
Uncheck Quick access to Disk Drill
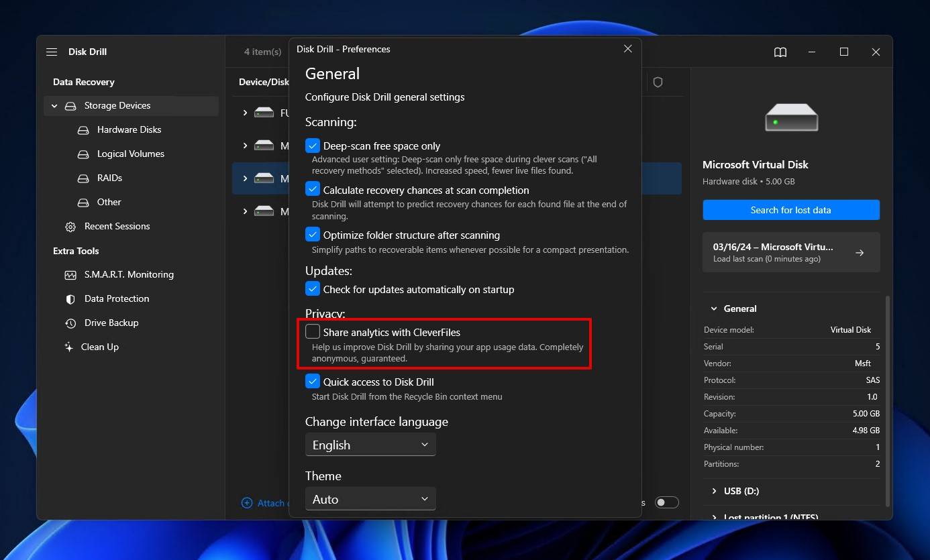[x=313, y=382]
